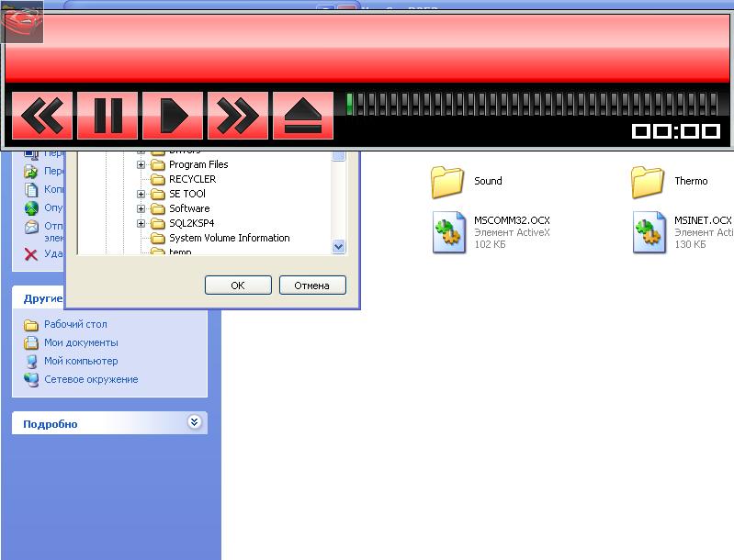Click the SQL2KSP4 folder icon
734x560 pixels.
point(158,223)
